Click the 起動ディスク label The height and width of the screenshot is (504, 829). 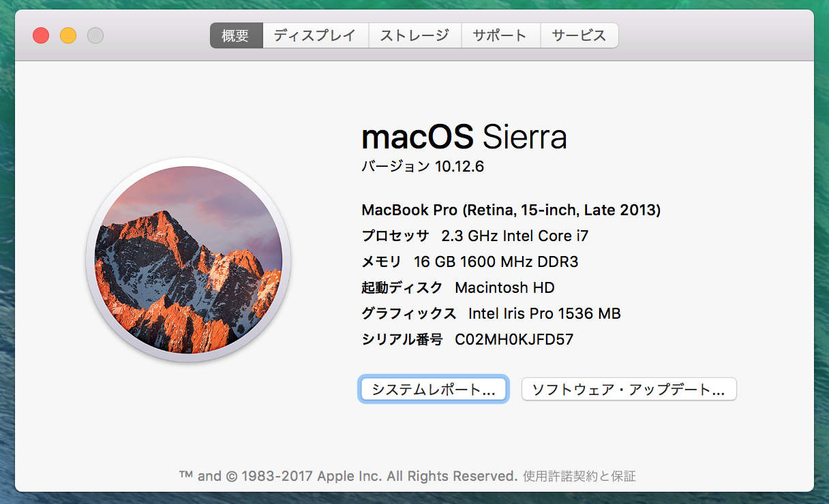(402, 288)
